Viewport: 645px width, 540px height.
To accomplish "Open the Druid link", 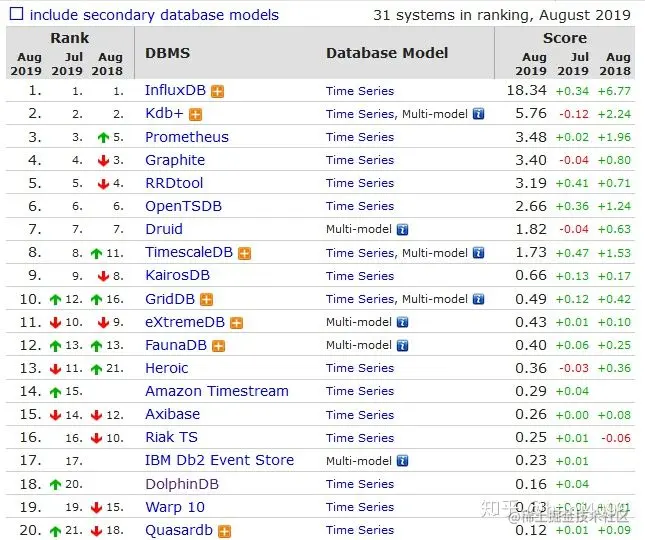I will point(164,229).
